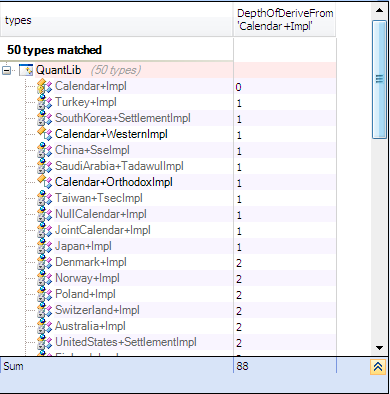Open the SaudiArabia+TadawulImpl type

point(119,166)
